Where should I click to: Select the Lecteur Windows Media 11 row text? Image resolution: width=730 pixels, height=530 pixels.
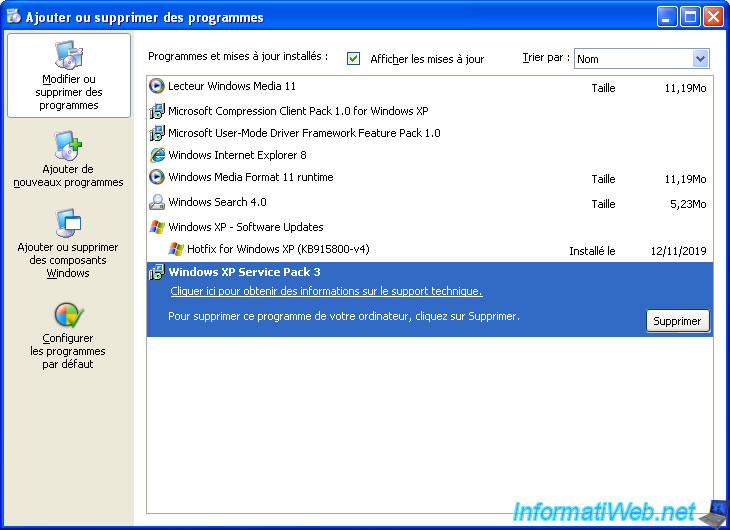click(232, 86)
